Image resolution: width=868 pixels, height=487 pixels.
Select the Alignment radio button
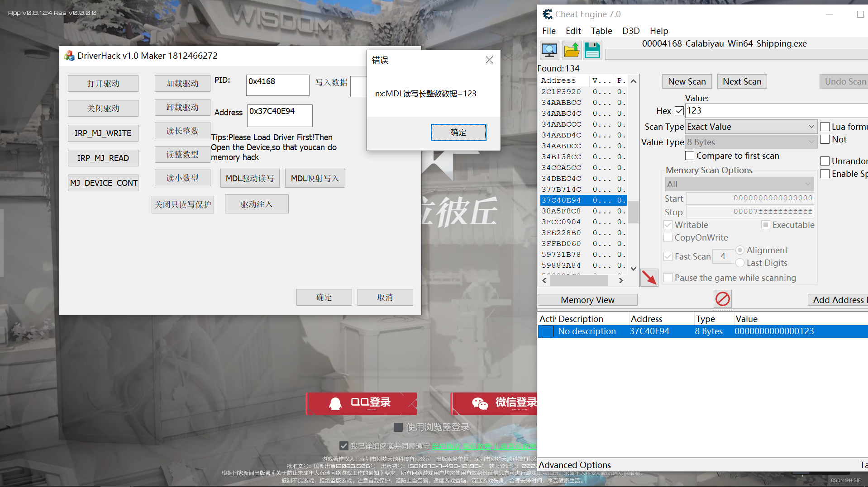pos(740,250)
